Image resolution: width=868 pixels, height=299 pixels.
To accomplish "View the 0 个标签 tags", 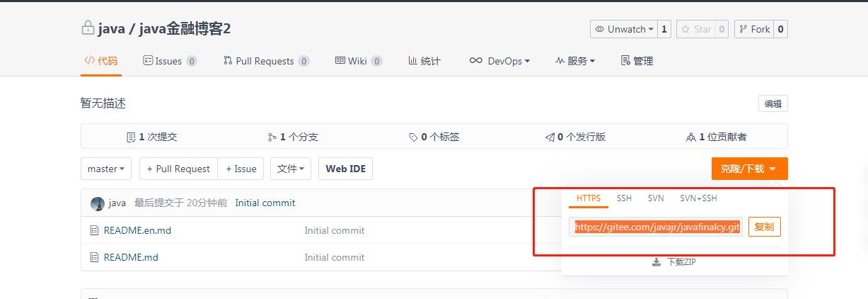I will [434, 137].
